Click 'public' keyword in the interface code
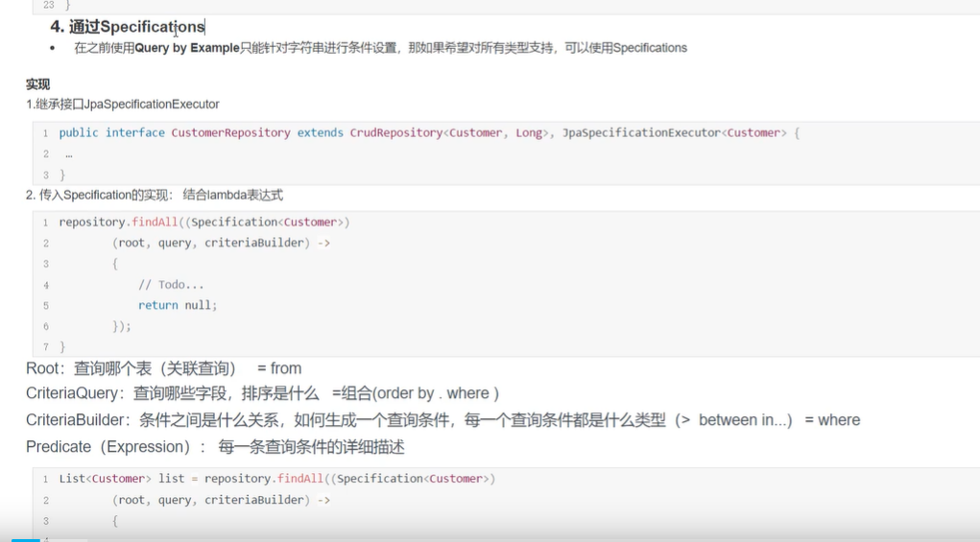This screenshot has height=542, width=980. coord(79,133)
